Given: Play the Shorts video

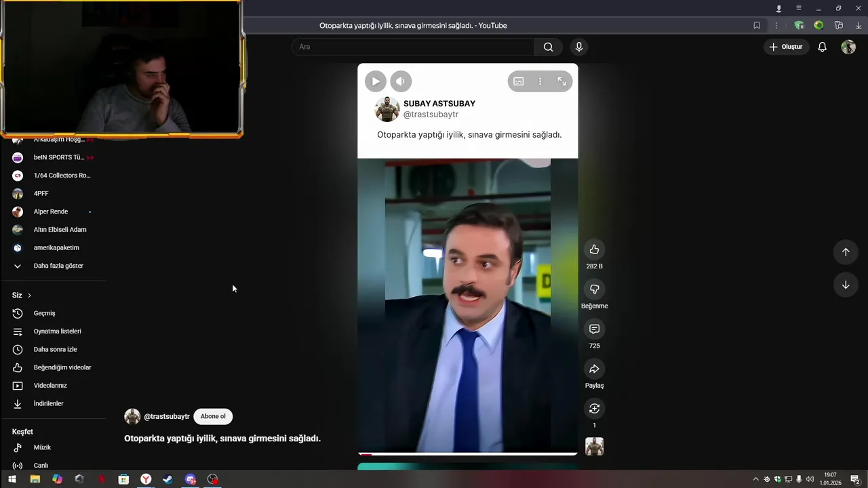Looking at the screenshot, I should pyautogui.click(x=375, y=81).
